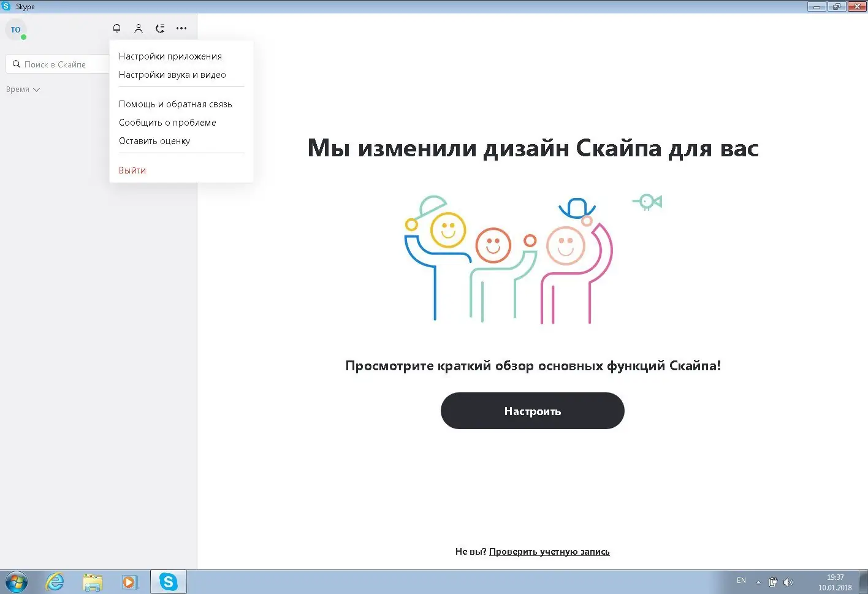The height and width of the screenshot is (594, 868).
Task: Open the notifications bell icon
Action: tap(116, 28)
